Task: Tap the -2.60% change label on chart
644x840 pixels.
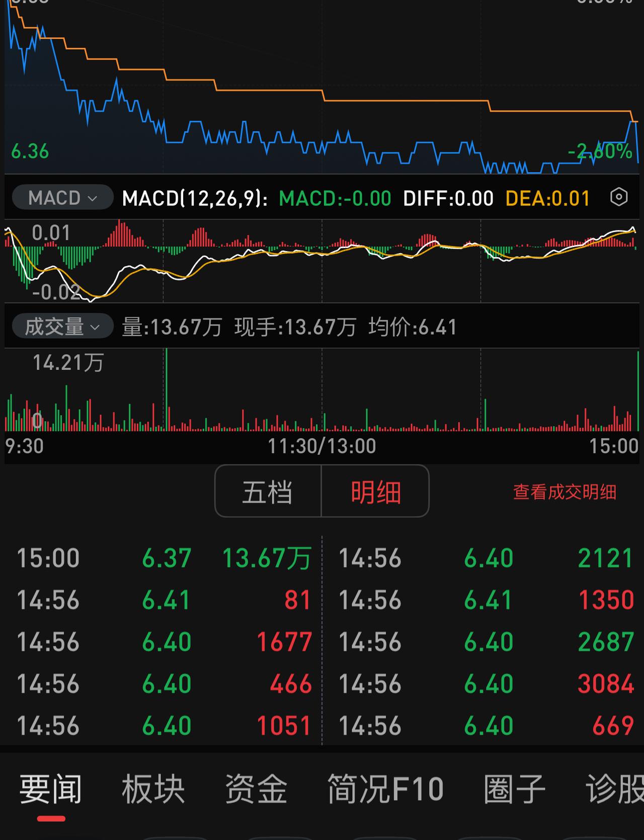Action: point(600,150)
